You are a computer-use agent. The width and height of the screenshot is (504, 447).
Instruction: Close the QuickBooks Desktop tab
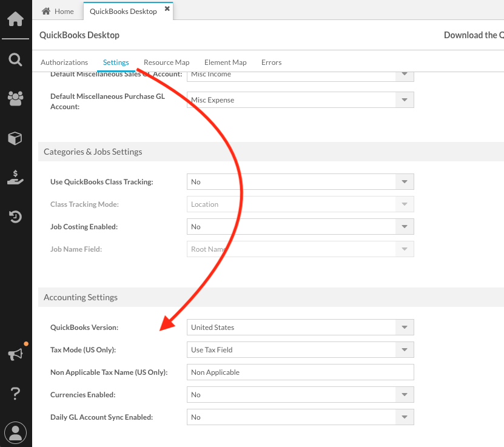coord(167,8)
